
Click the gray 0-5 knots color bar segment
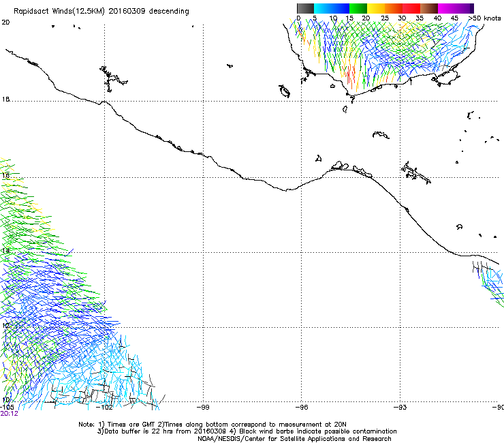pyautogui.click(x=305, y=8)
